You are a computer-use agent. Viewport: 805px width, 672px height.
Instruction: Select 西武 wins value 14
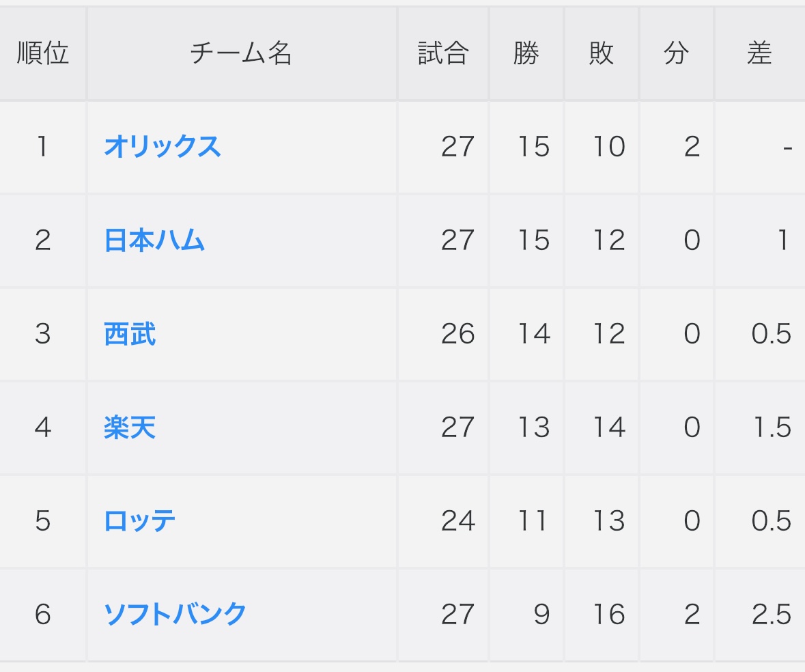pos(534,334)
